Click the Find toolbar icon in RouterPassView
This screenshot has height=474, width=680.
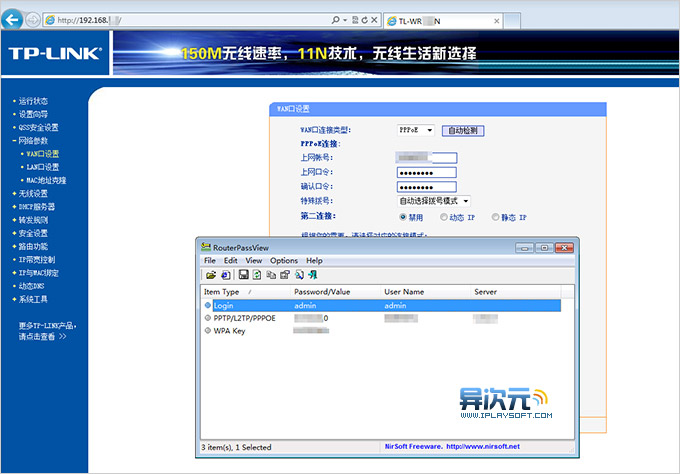[299, 274]
